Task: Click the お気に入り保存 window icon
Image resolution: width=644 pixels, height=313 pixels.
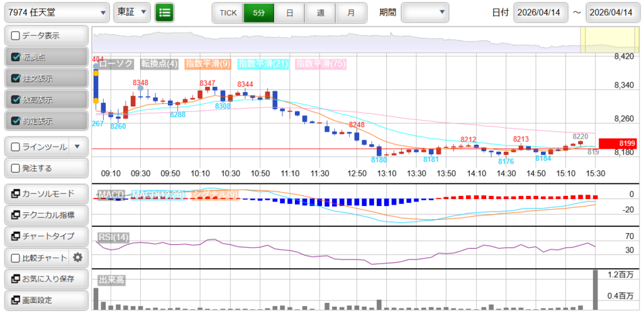Action: [15, 278]
